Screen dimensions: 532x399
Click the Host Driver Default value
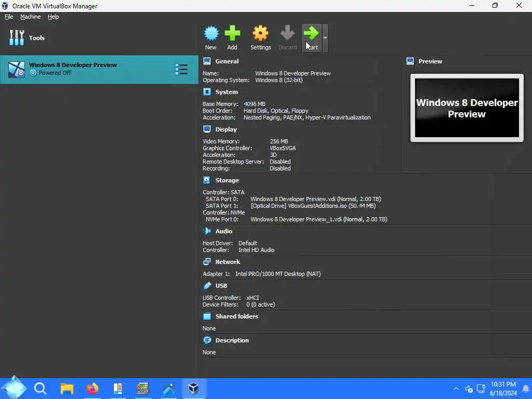coord(248,243)
